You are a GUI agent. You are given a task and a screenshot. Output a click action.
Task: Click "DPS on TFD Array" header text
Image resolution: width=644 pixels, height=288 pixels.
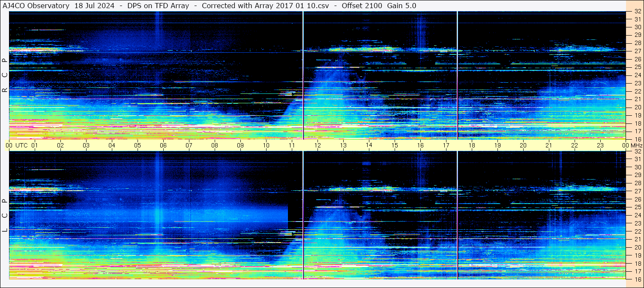(158, 6)
